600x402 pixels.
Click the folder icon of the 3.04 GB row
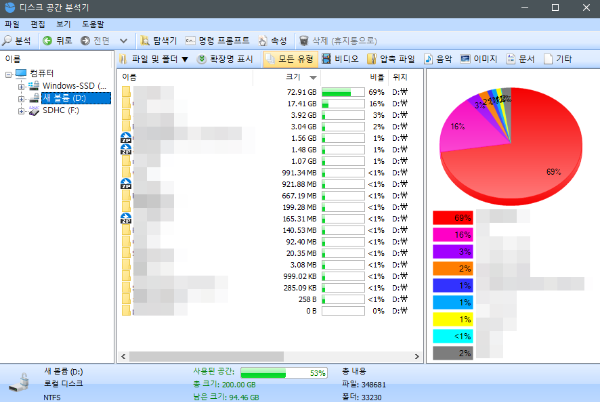(x=126, y=127)
